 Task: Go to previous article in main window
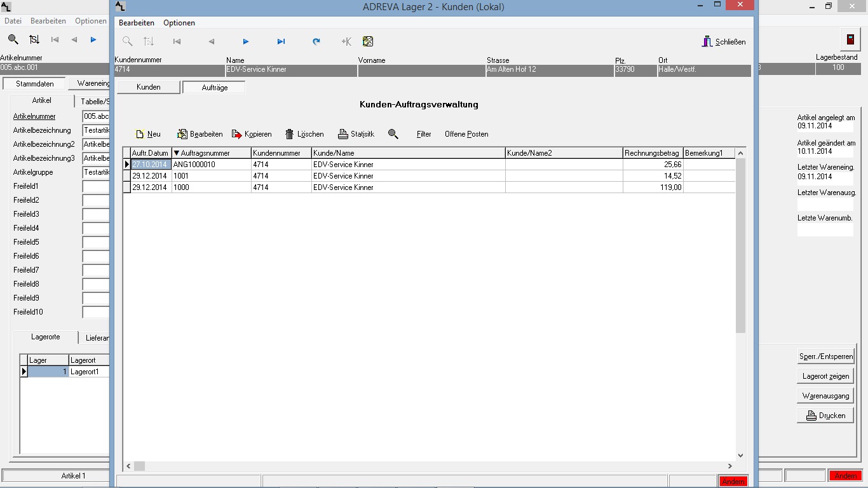click(74, 39)
